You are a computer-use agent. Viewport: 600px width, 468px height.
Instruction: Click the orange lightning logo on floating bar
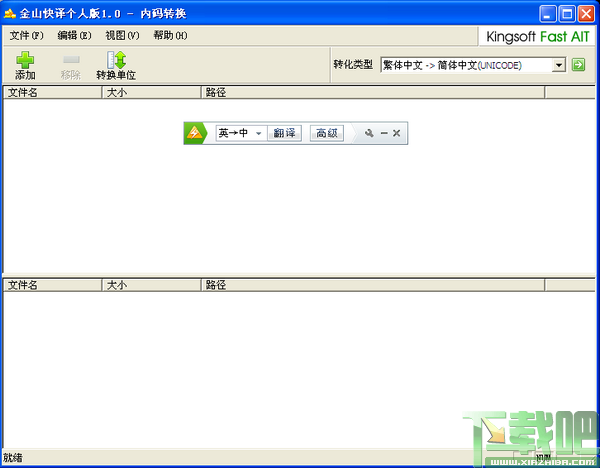pos(195,133)
